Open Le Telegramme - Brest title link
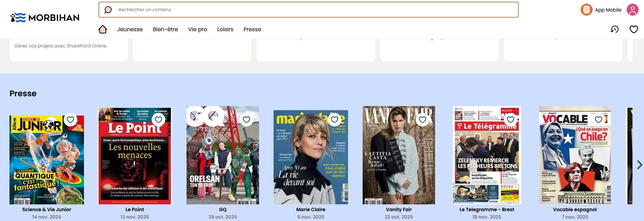Screen dimensions: 644x221 coord(487,209)
